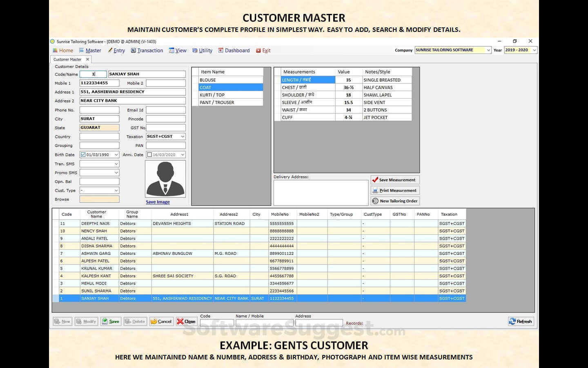Open the Transaction menu

pyautogui.click(x=147, y=50)
